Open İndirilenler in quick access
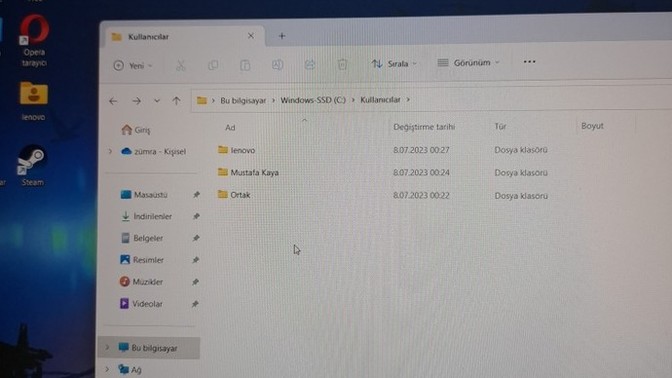This screenshot has width=672, height=378. tap(147, 216)
